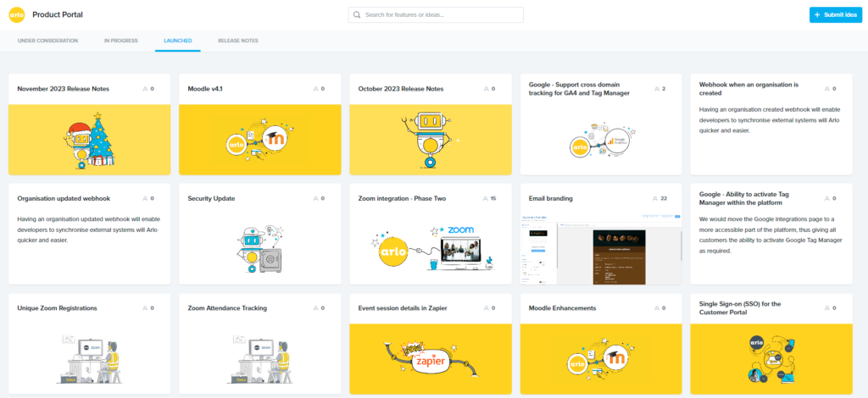The height and width of the screenshot is (398, 868).
Task: Click vote icon on Zoom integration Phase Two
Action: 486,198
